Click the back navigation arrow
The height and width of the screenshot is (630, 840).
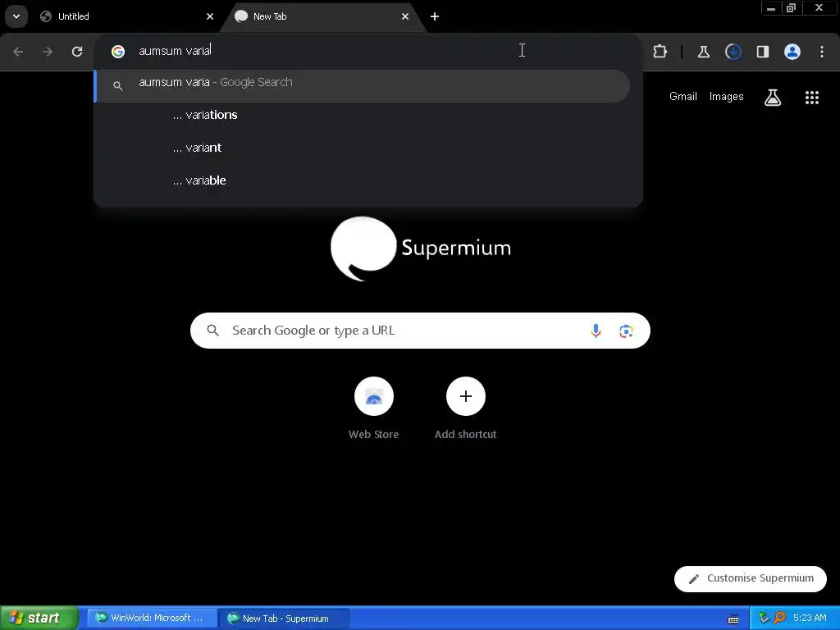tap(18, 52)
